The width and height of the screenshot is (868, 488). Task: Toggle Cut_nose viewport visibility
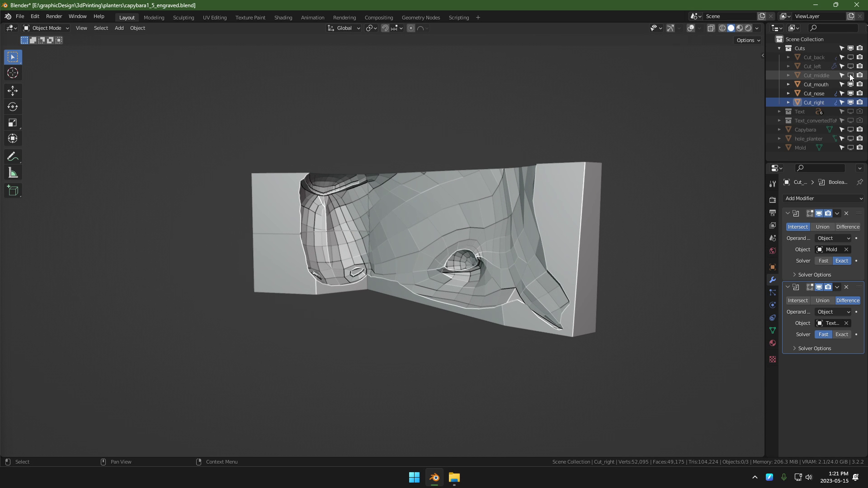click(x=850, y=94)
